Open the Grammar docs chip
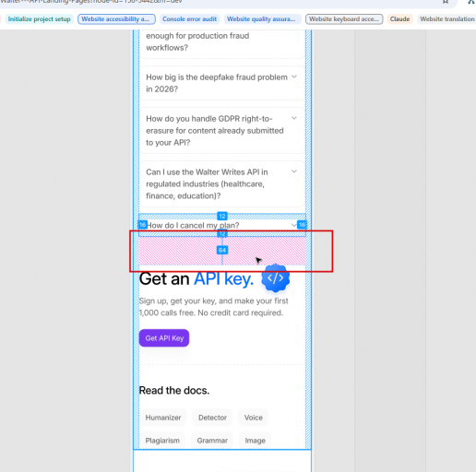Viewport: 476px width, 472px height. coord(212,441)
